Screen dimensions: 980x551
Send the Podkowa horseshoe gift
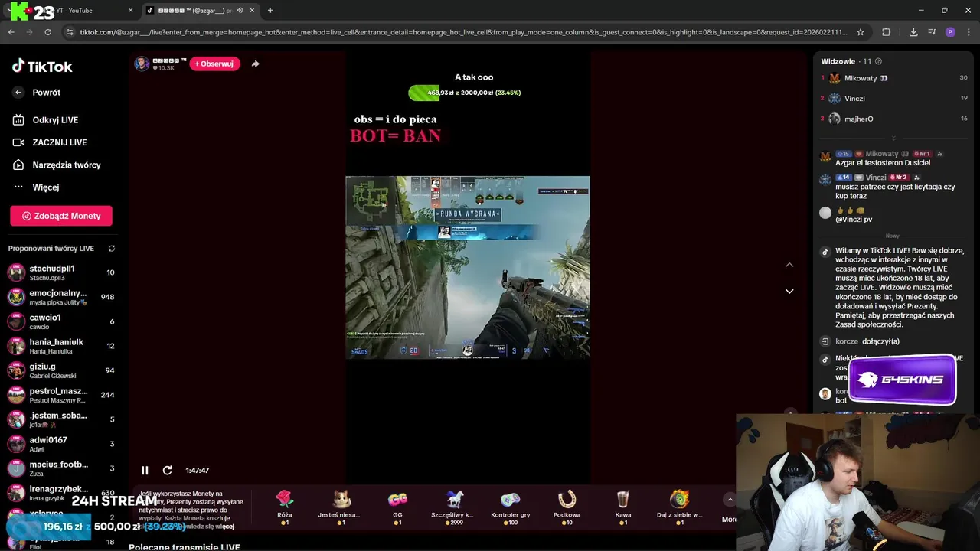point(567,507)
